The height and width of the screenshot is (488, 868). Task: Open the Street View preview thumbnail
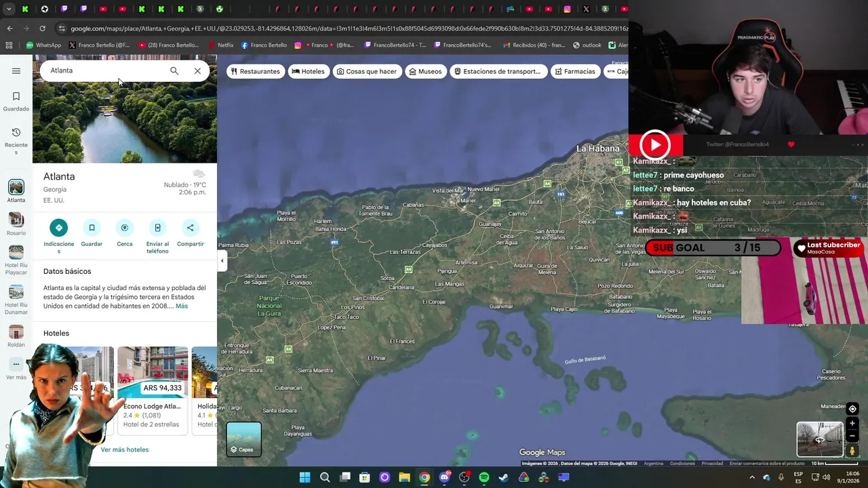[x=820, y=439]
